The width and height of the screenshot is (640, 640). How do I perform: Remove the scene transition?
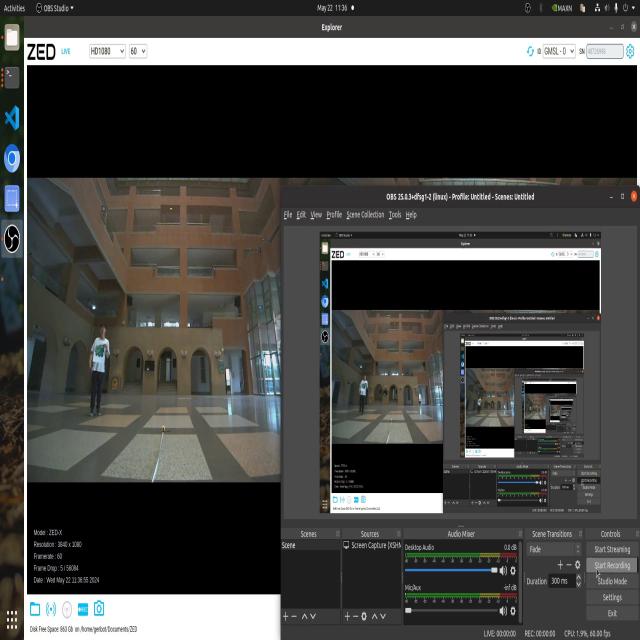pyautogui.click(x=569, y=564)
